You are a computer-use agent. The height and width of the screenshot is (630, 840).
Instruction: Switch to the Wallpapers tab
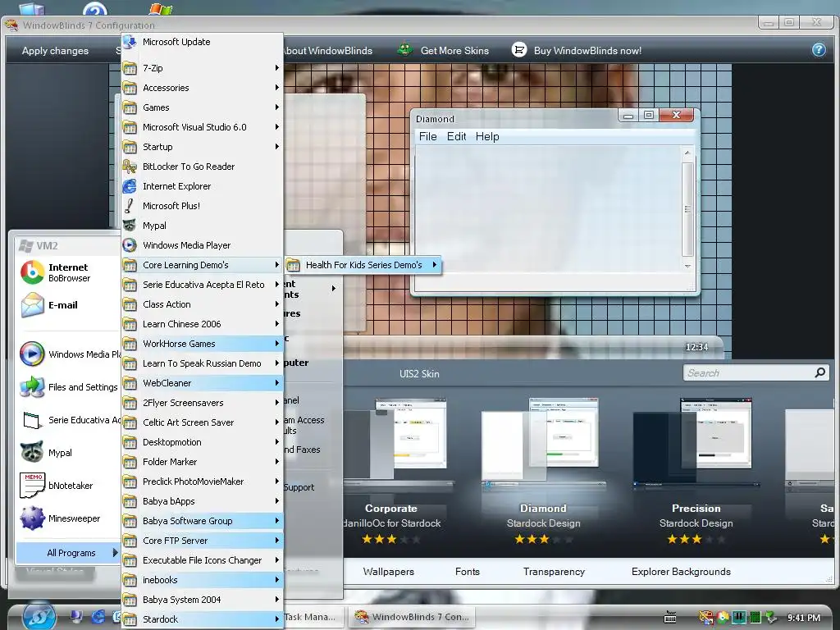[x=388, y=572]
